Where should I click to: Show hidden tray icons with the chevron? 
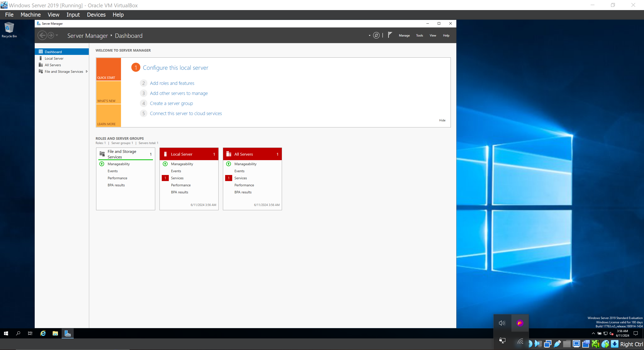click(x=593, y=333)
